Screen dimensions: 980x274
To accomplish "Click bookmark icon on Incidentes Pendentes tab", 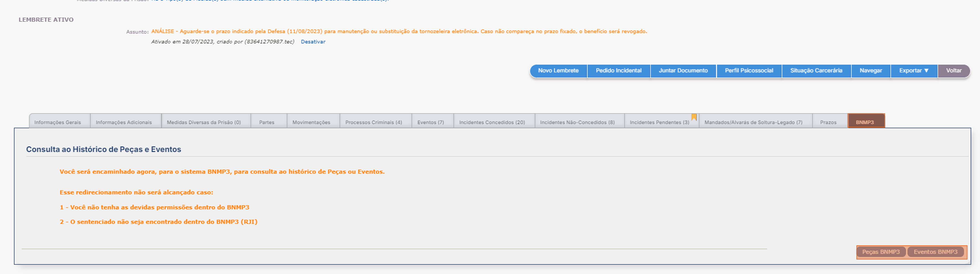I will pyautogui.click(x=694, y=117).
